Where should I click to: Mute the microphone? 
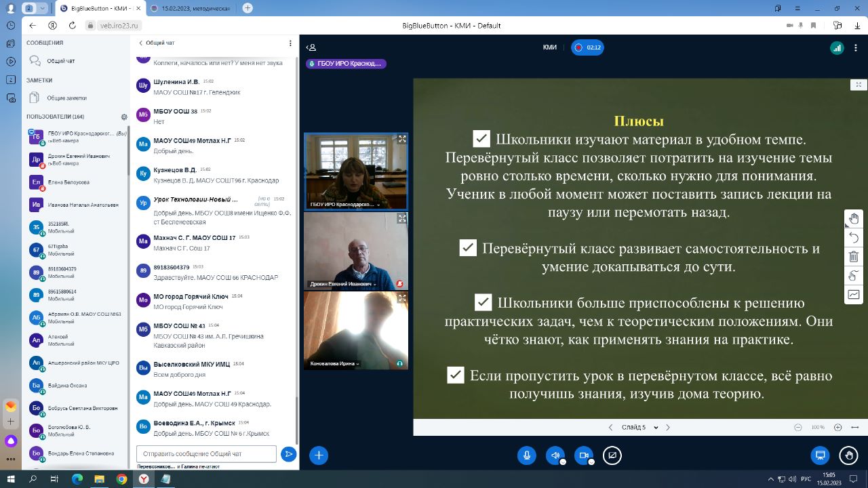(526, 455)
